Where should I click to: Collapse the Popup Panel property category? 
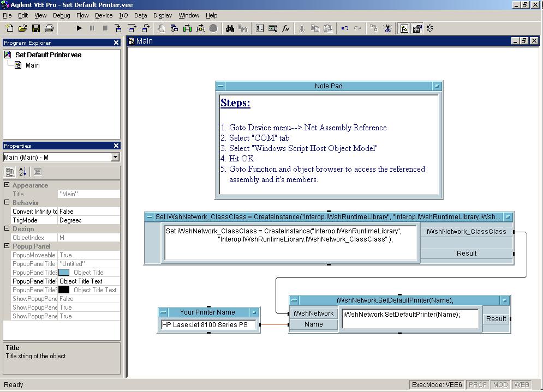7,246
